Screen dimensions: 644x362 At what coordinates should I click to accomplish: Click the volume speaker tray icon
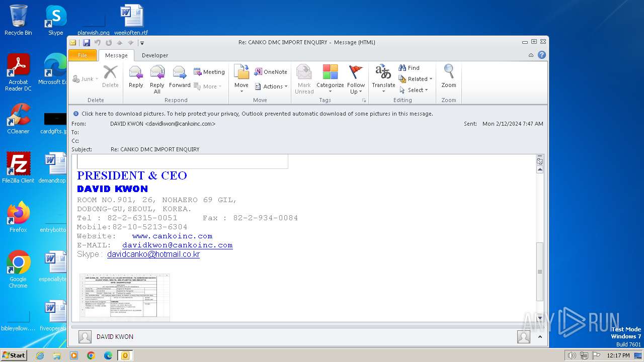(572, 355)
